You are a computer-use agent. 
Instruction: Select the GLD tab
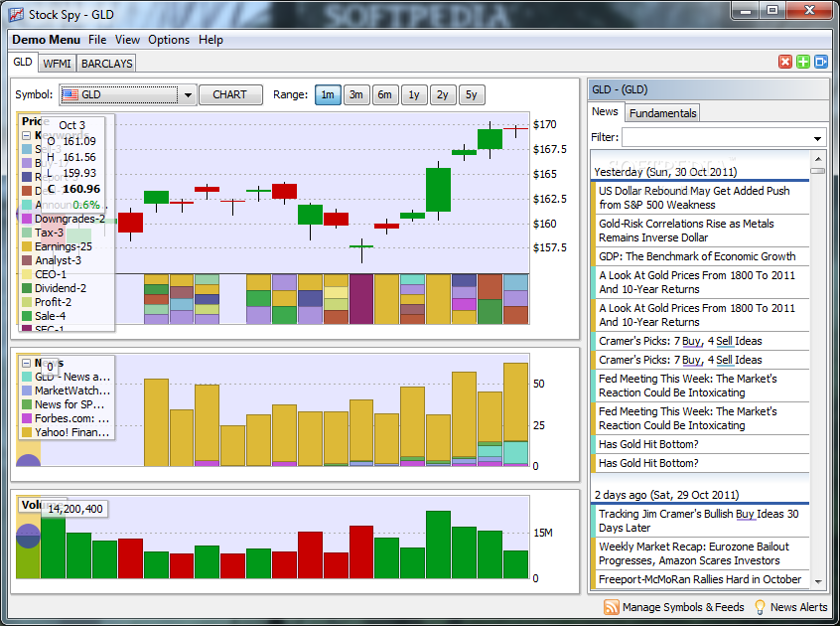(x=23, y=62)
